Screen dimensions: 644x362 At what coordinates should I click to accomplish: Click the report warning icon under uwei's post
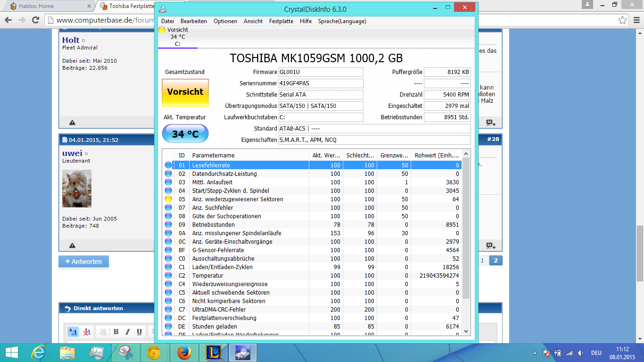point(72,246)
